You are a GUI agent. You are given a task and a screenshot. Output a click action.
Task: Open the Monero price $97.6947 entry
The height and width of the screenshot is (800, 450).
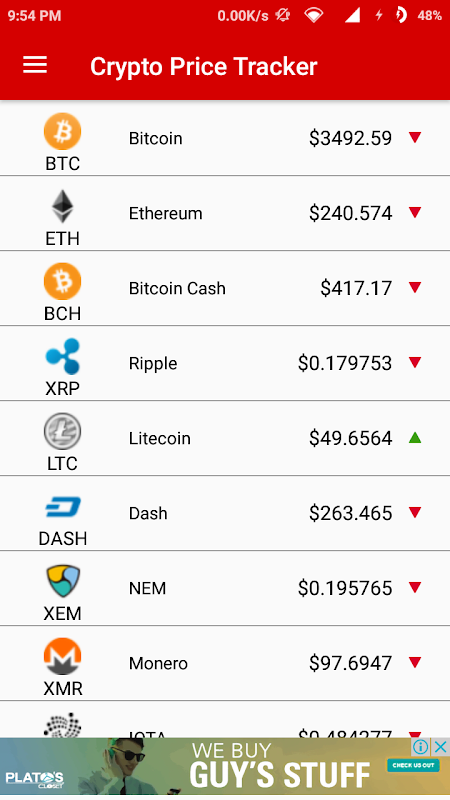(351, 663)
